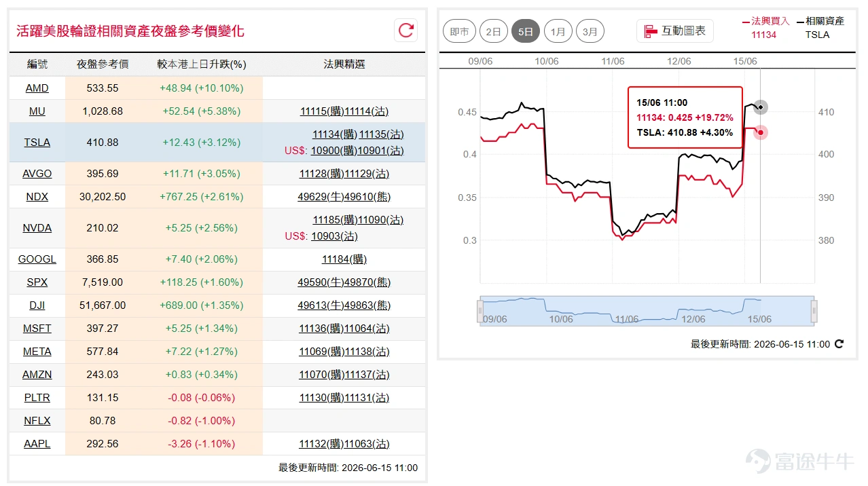Open warrant 11115(購) for MU
Image resolution: width=868 pixels, height=486 pixels.
coord(322,111)
